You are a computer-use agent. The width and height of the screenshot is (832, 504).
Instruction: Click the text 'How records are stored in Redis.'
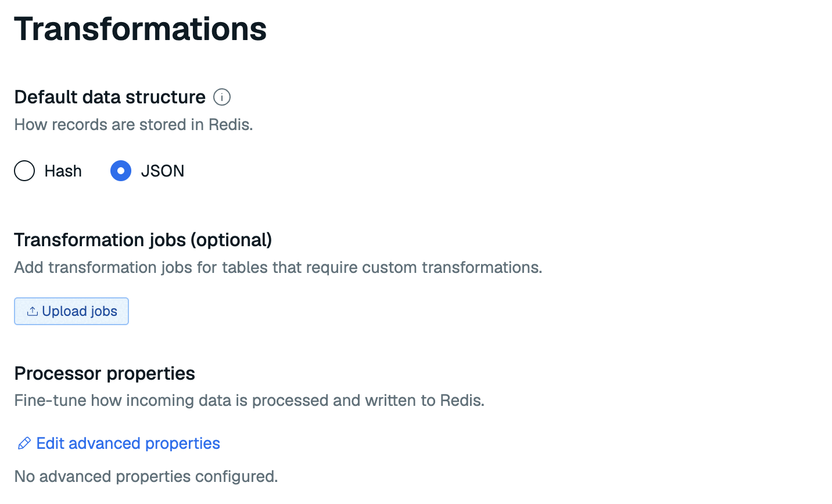click(134, 125)
